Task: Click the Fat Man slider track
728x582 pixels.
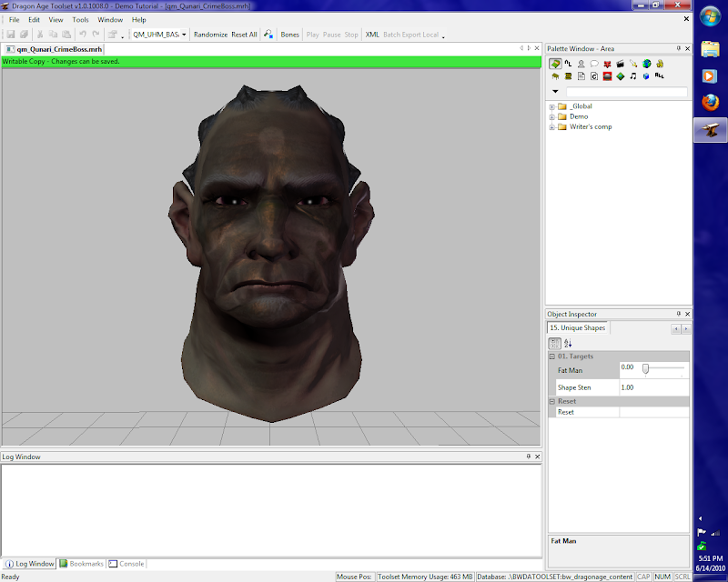Action: pyautogui.click(x=664, y=368)
